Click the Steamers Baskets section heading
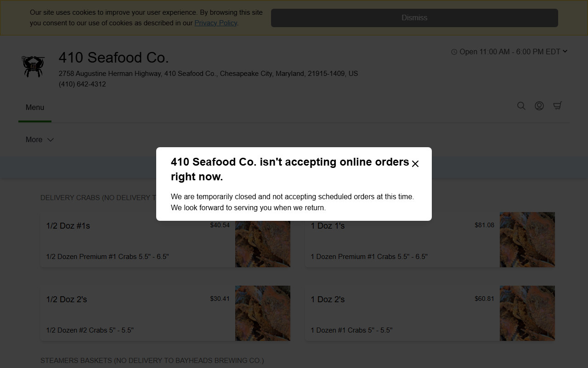This screenshot has width=588, height=368. click(152, 361)
